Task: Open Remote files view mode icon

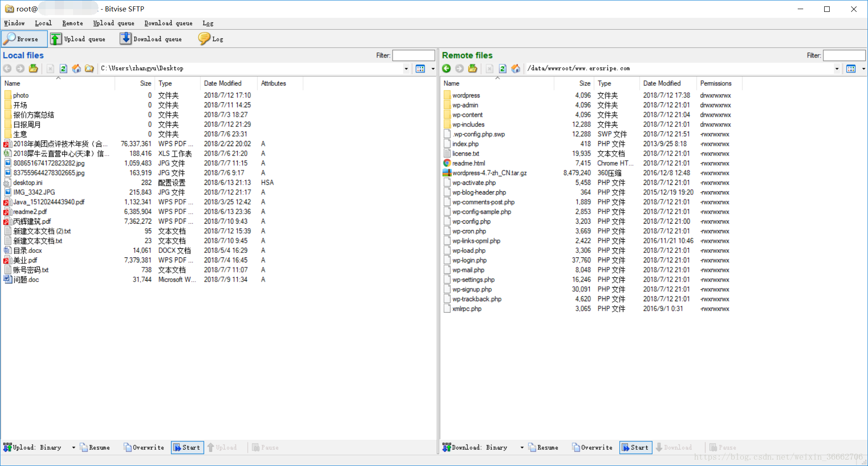Action: pyautogui.click(x=851, y=68)
